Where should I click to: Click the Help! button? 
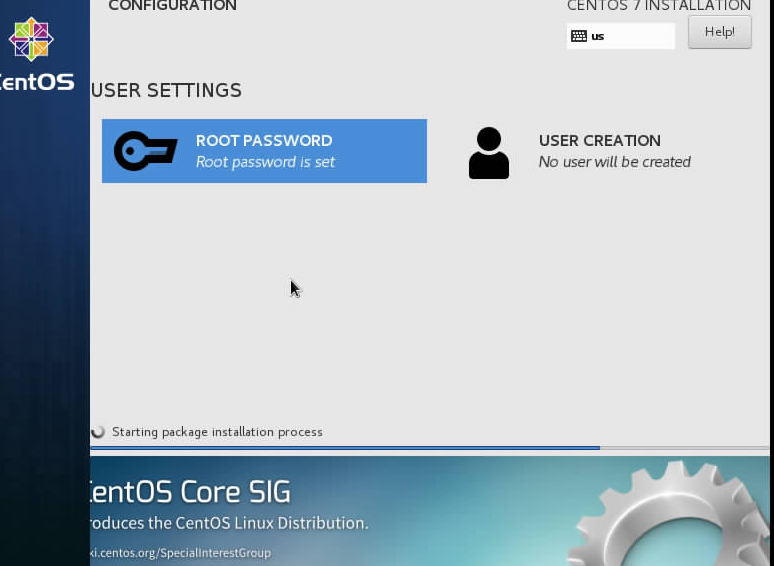[720, 32]
